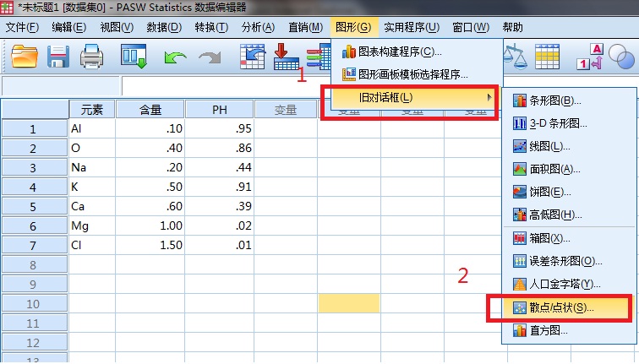The image size is (639, 364).
Task: Open the 实用程序(U) menu
Action: [412, 27]
